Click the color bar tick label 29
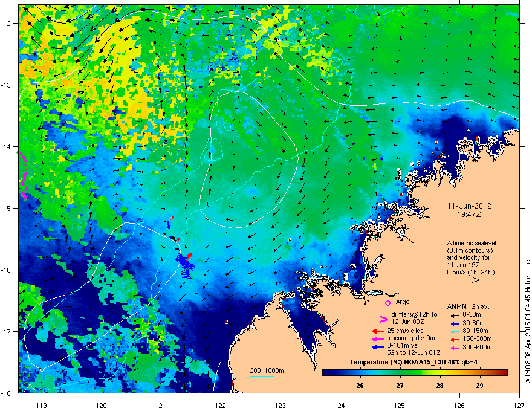Viewport: 532px width, 411px height. (x=480, y=386)
